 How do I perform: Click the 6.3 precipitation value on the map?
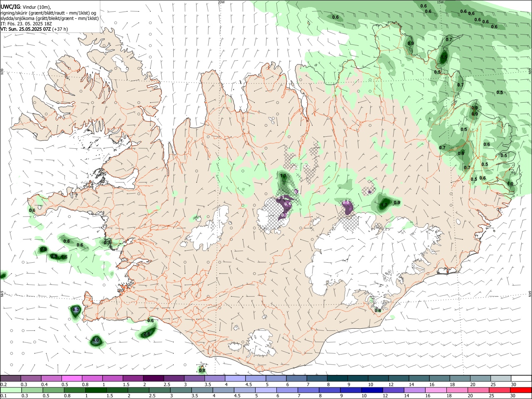coord(75,310)
